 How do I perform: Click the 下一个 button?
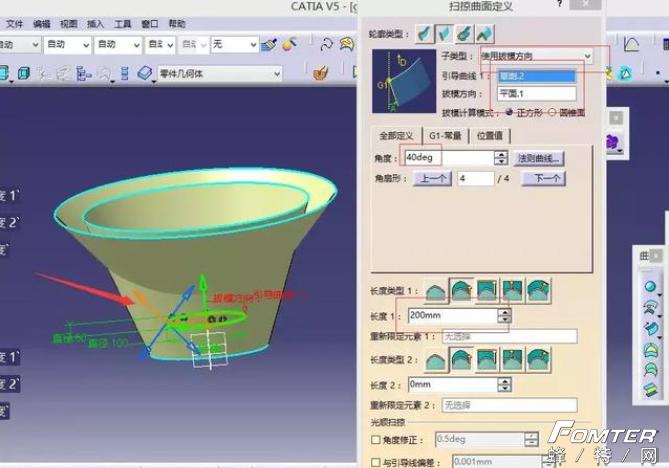(543, 179)
